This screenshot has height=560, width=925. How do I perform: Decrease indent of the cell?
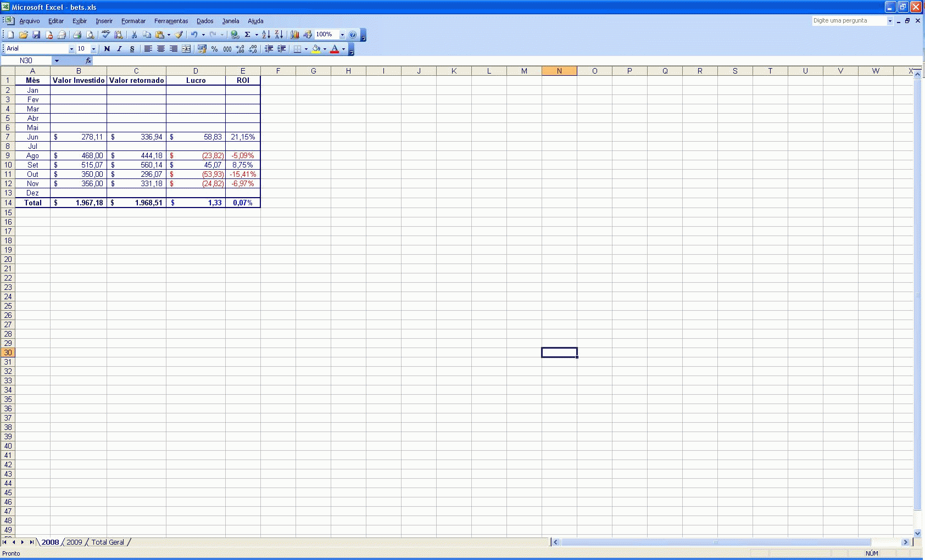(x=269, y=49)
